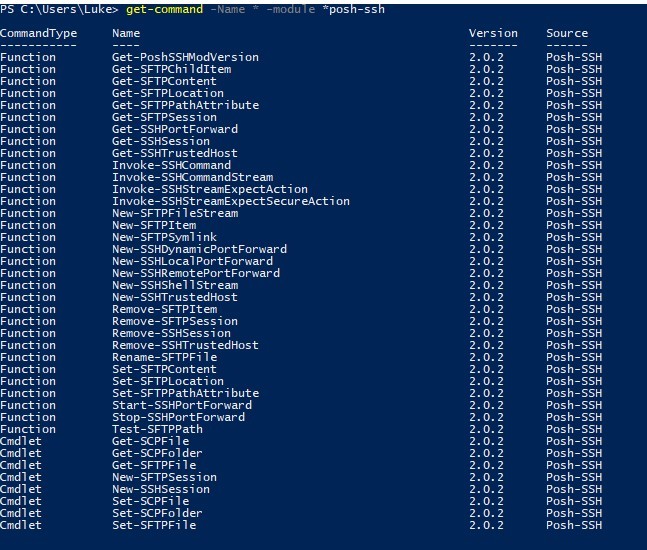Click New-SFTPFileStream

175,213
